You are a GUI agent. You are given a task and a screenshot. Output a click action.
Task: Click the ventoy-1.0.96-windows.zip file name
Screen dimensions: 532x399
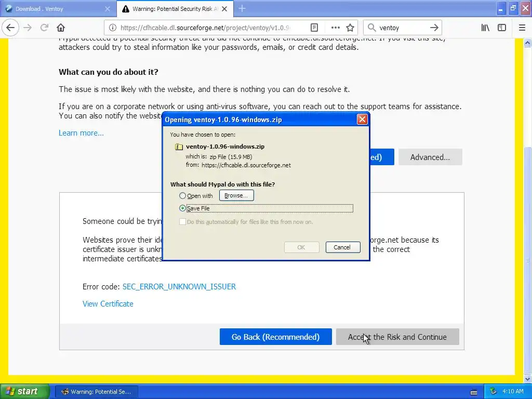tap(225, 147)
